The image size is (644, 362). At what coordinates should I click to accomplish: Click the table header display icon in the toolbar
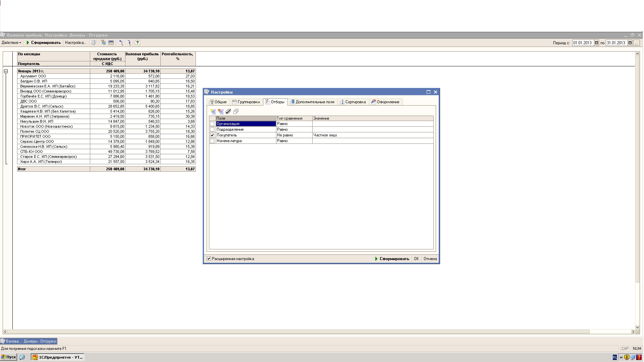[111, 43]
